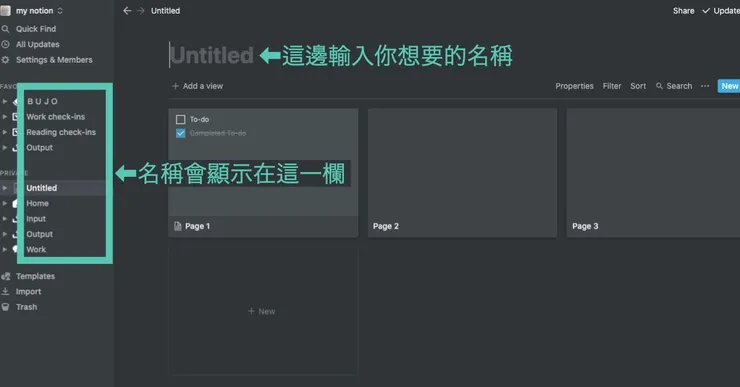This screenshot has width=740, height=387.
Task: Expand the Home page toggle
Action: [x=5, y=203]
